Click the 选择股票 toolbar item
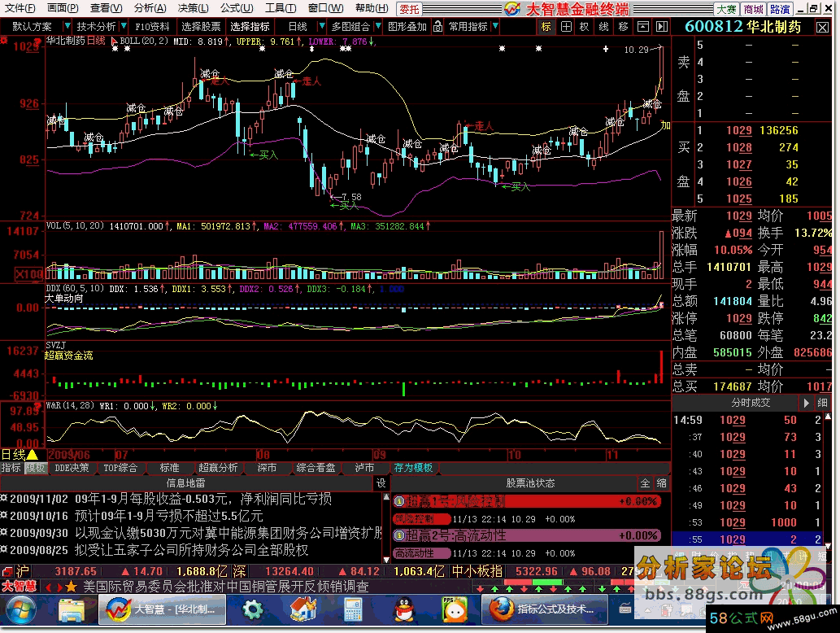This screenshot has width=840, height=633. pyautogui.click(x=201, y=26)
